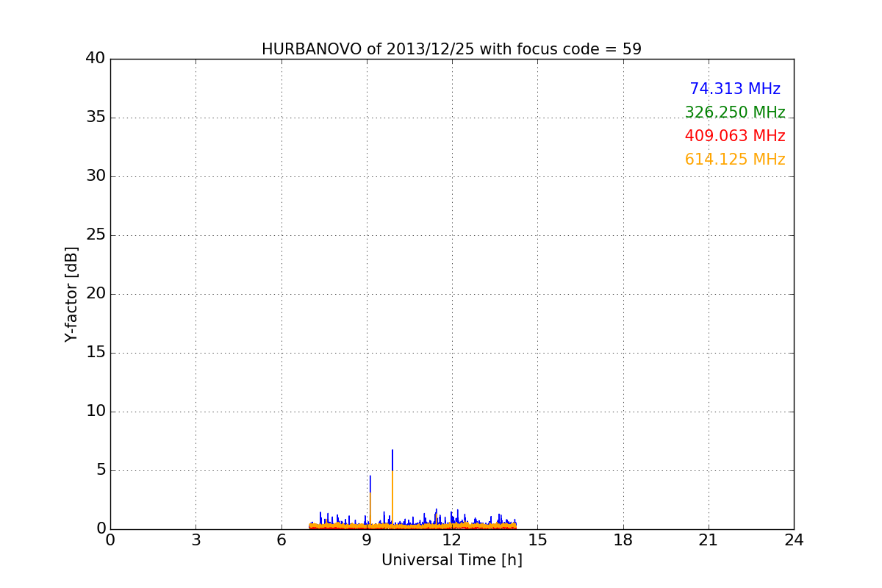882x588 pixels.
Task: Click the y-axis tick value 15
Action: pos(96,353)
